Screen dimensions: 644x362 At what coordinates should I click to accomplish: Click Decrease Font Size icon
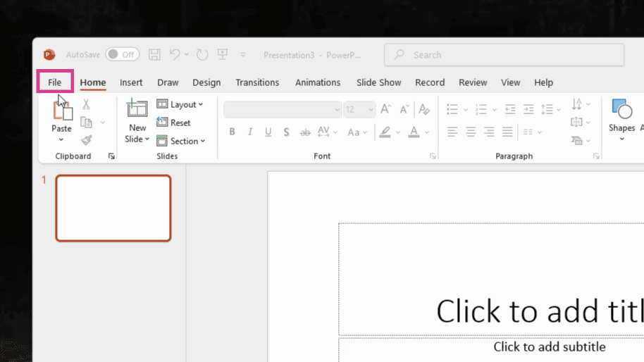[404, 109]
